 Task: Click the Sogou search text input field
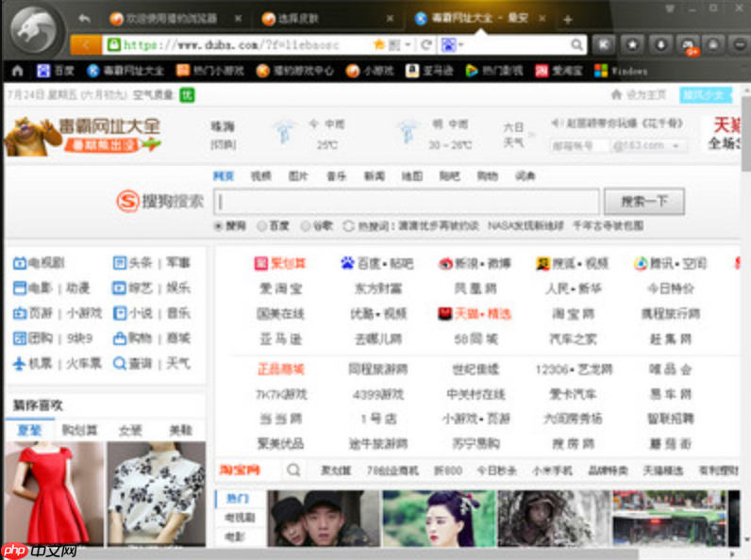[x=406, y=202]
